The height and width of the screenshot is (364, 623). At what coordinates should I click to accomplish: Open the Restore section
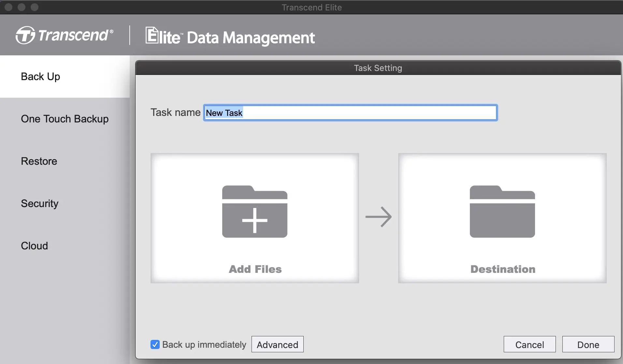(39, 161)
